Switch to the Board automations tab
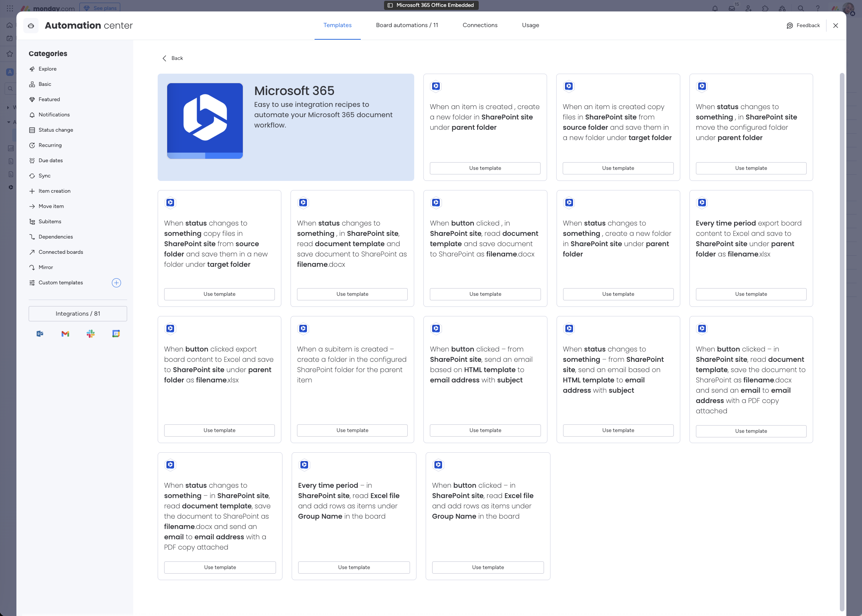Viewport: 862px width, 616px height. [407, 25]
